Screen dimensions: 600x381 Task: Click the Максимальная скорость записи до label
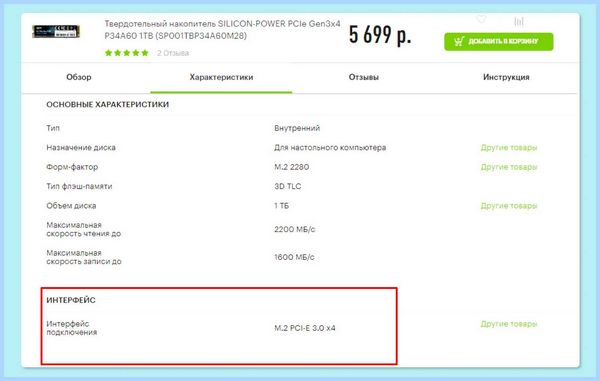84,257
